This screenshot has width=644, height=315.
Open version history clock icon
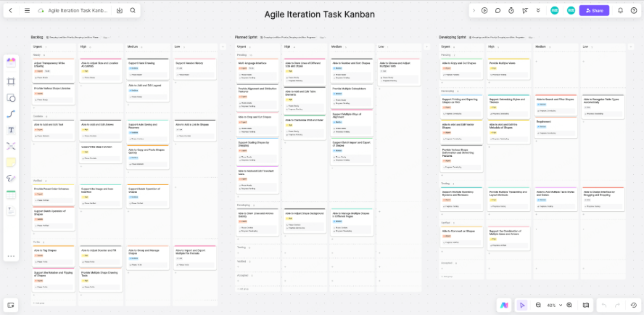pyautogui.click(x=633, y=305)
